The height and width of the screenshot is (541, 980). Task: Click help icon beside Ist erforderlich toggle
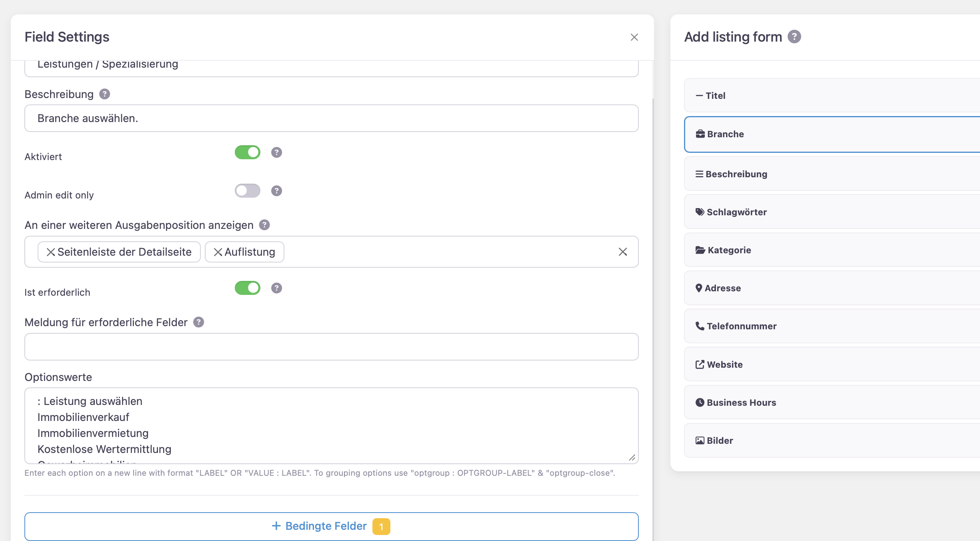click(276, 288)
